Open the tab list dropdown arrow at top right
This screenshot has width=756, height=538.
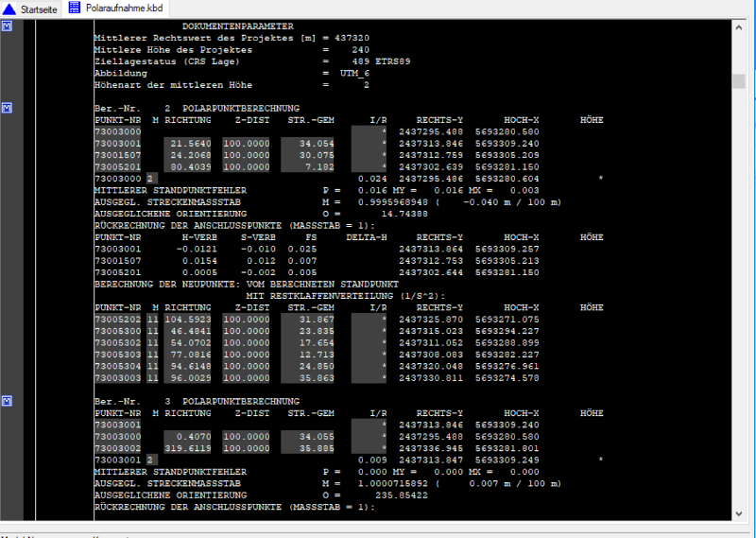pyautogui.click(x=741, y=8)
